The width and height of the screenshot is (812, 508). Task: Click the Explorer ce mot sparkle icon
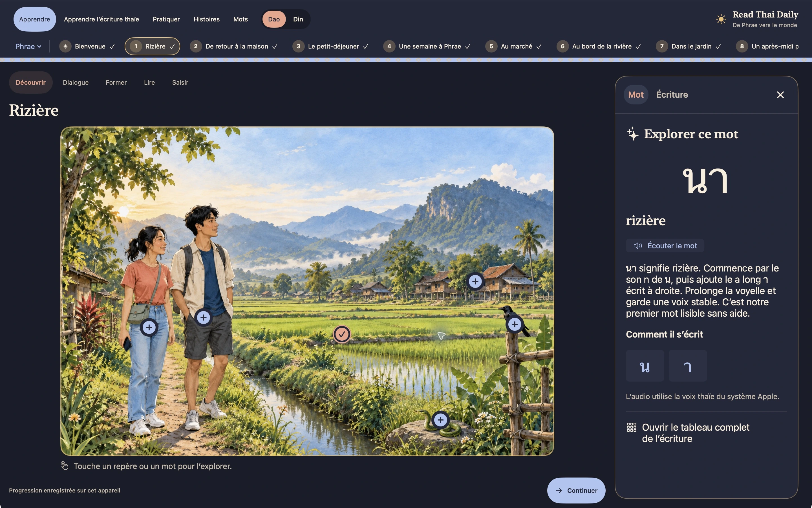click(x=632, y=134)
